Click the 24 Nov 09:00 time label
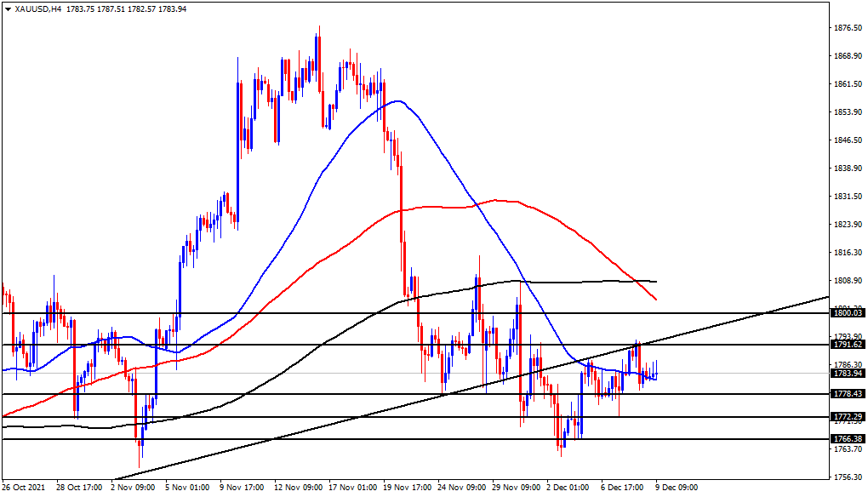The image size is (868, 497). [x=462, y=488]
